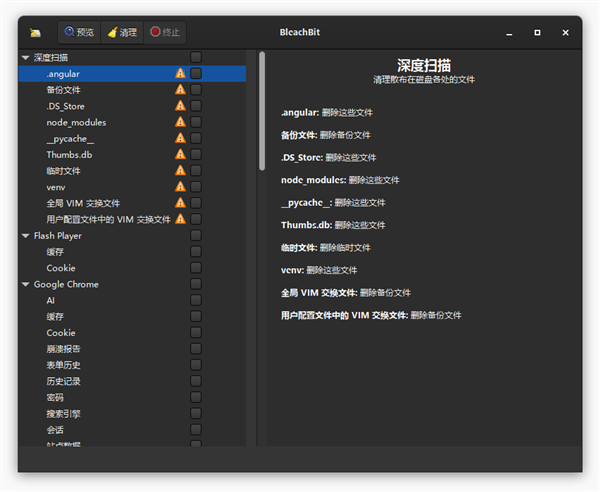600x492 pixels.
Task: Enable the 临时文件 checkbox
Action: click(196, 171)
